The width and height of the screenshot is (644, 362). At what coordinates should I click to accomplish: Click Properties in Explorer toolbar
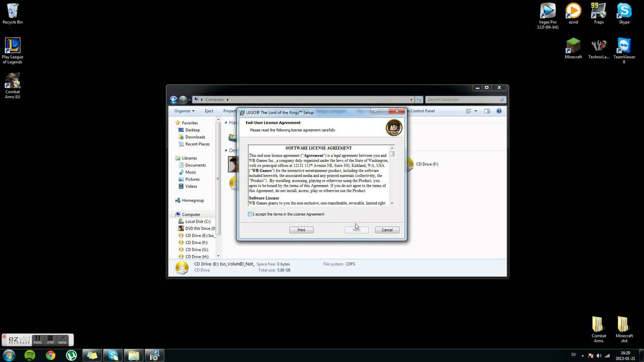click(x=229, y=111)
